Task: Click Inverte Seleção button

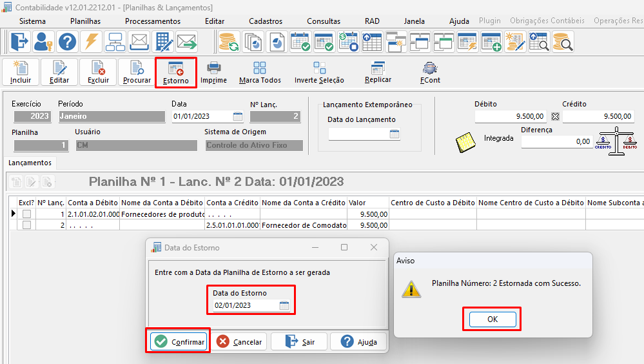Action: (319, 72)
